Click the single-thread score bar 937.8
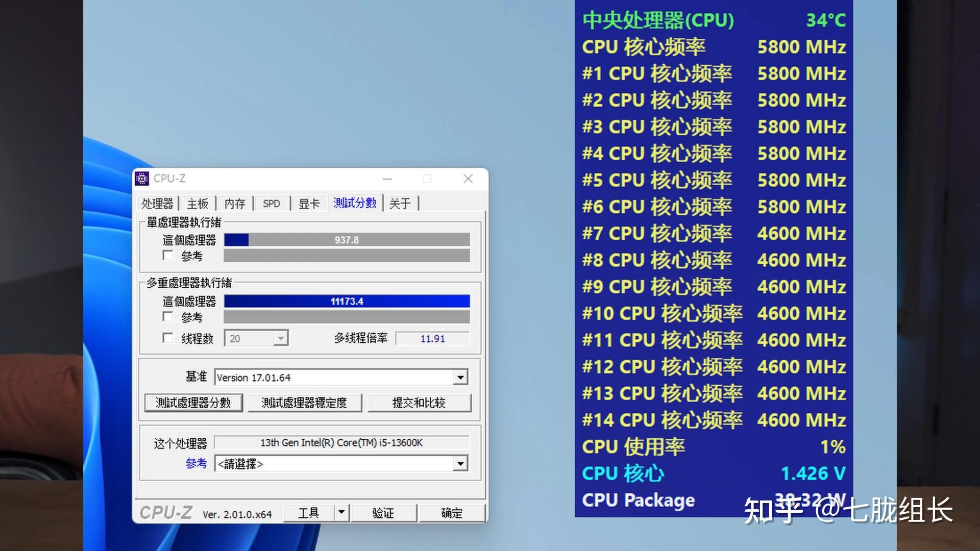The width and height of the screenshot is (980, 551). pos(347,240)
